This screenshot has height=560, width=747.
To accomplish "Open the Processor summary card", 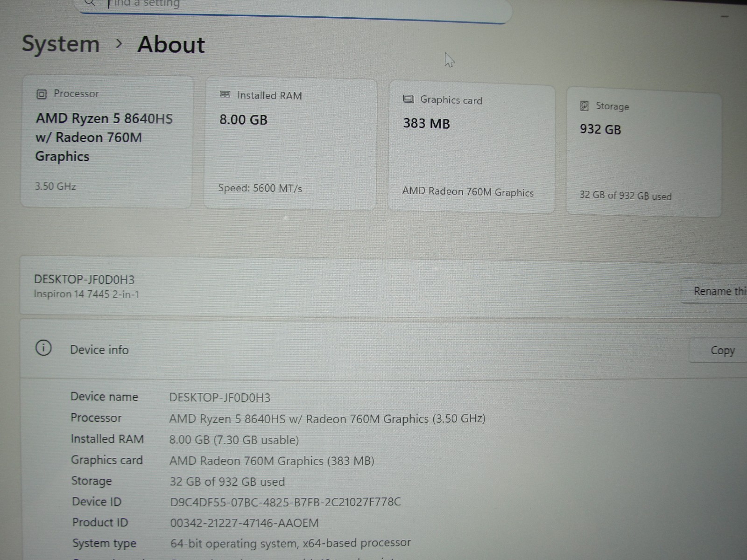I will 107,141.
